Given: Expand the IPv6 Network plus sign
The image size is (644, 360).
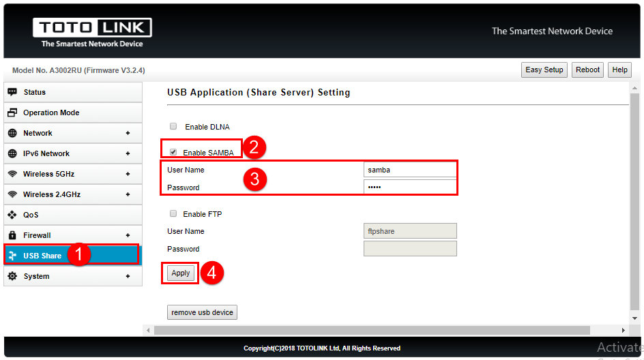Looking at the screenshot, I should pos(128,153).
